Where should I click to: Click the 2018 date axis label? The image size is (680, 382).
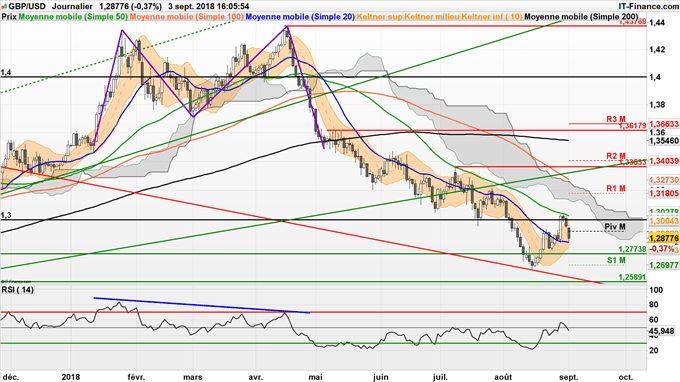tap(71, 377)
